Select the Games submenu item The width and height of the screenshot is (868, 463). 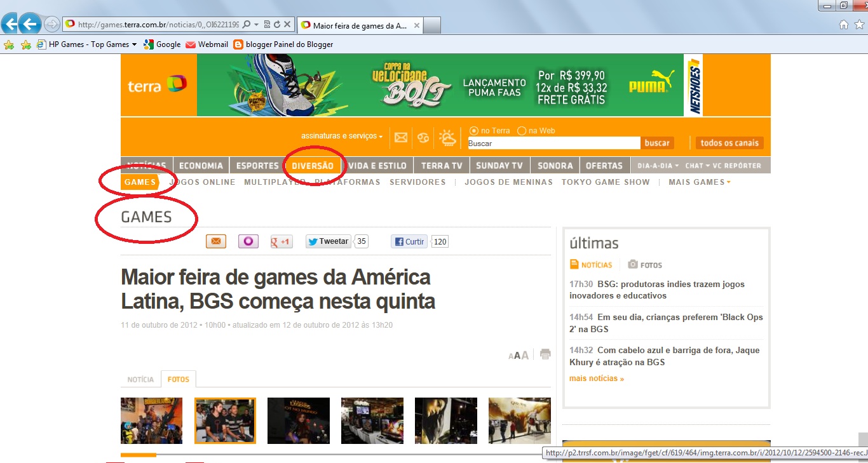(x=140, y=182)
